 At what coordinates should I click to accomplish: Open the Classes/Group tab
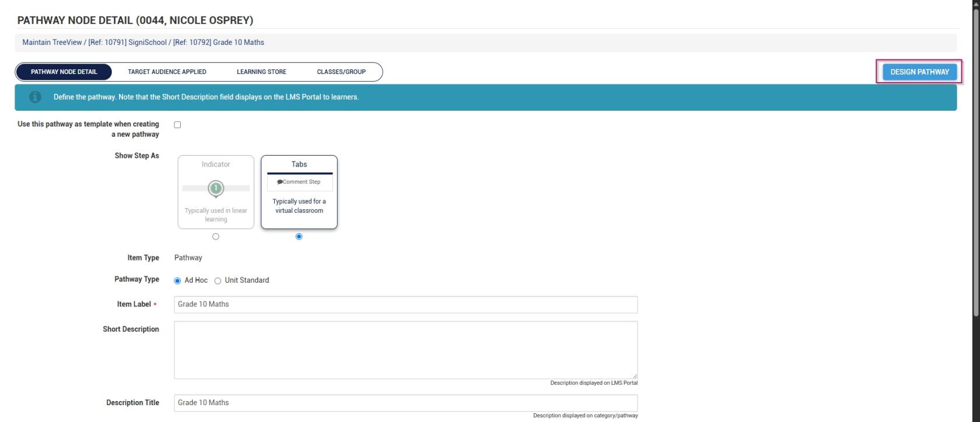point(341,72)
